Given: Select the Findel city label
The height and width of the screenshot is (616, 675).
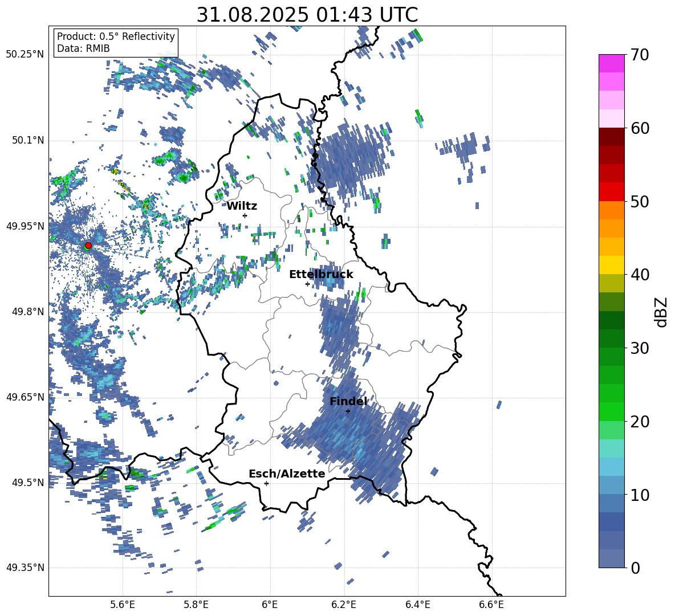Looking at the screenshot, I should 348,401.
